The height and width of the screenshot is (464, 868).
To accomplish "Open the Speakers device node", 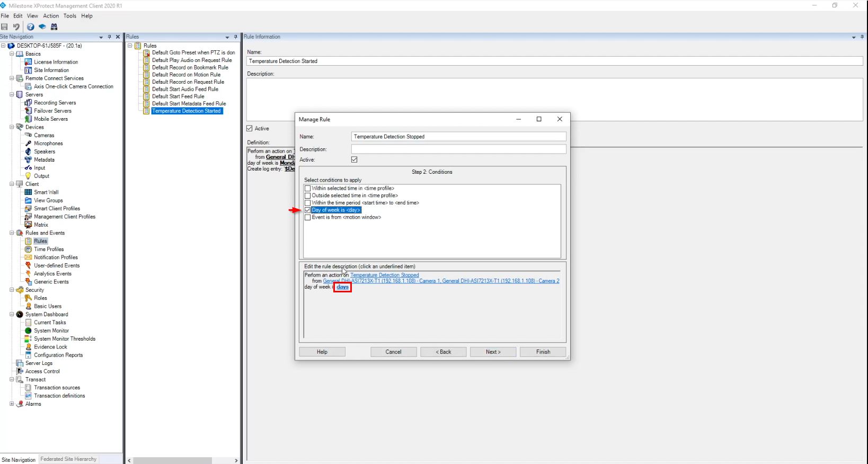I will 45,151.
